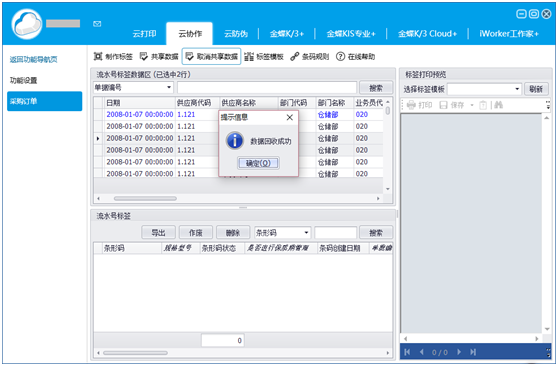
Task: Open 标签模板 from the toolbar
Action: [264, 56]
